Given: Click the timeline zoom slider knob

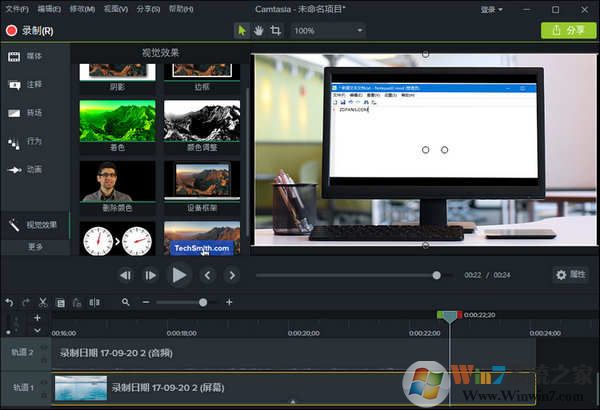Looking at the screenshot, I should tap(203, 302).
